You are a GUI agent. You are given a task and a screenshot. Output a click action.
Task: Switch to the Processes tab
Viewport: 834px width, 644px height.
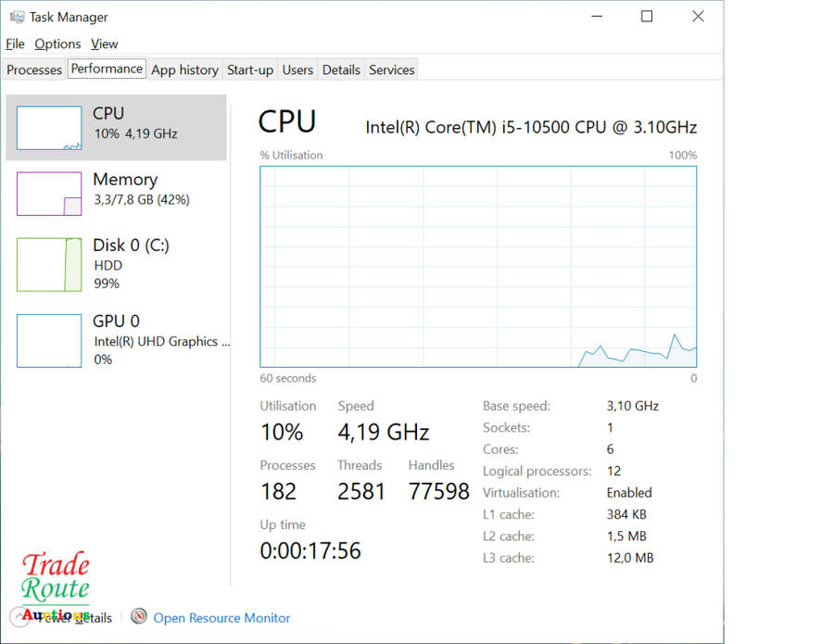[x=34, y=69]
